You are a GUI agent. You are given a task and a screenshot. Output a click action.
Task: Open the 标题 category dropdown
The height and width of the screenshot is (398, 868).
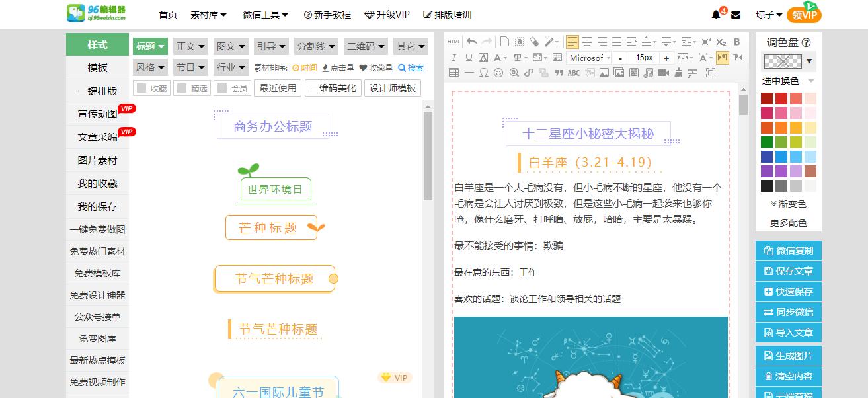[149, 46]
